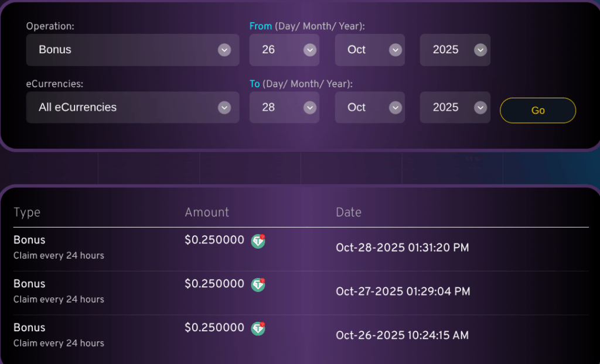Click Tether coin icon in Oct-27 bonus row
This screenshot has width=600, height=364.
pyautogui.click(x=258, y=284)
